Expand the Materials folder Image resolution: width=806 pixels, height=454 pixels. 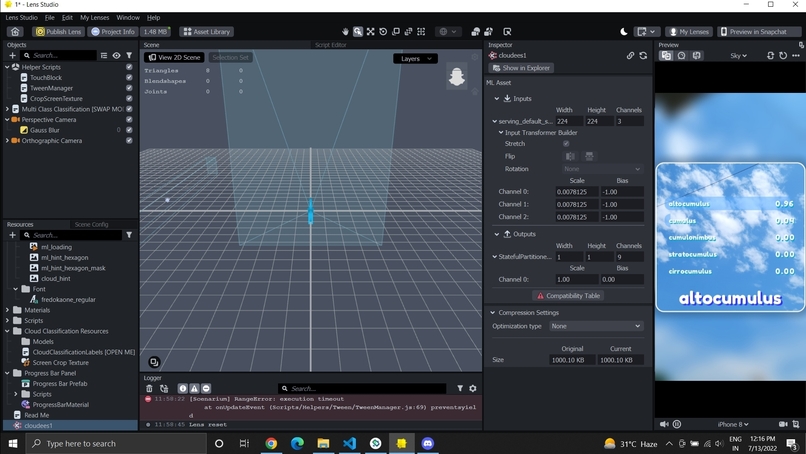click(x=7, y=310)
